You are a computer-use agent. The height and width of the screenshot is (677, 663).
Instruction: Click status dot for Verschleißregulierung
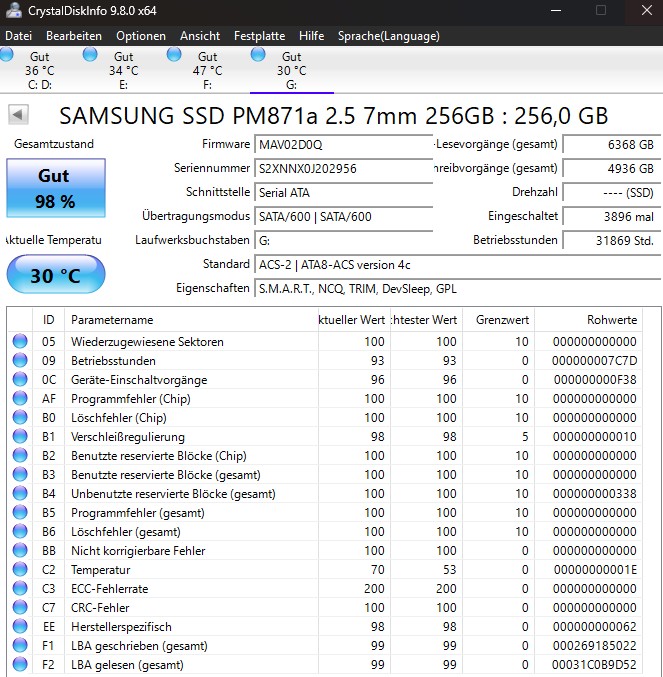point(20,436)
